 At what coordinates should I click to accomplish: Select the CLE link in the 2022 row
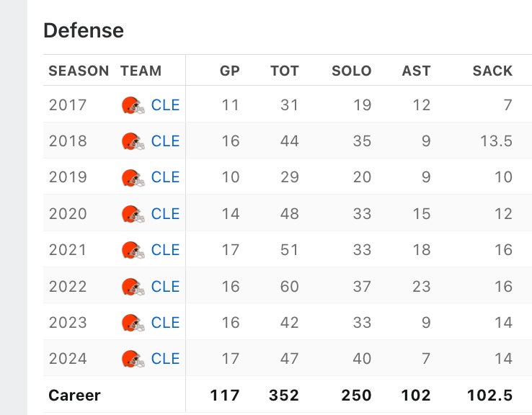coord(165,287)
